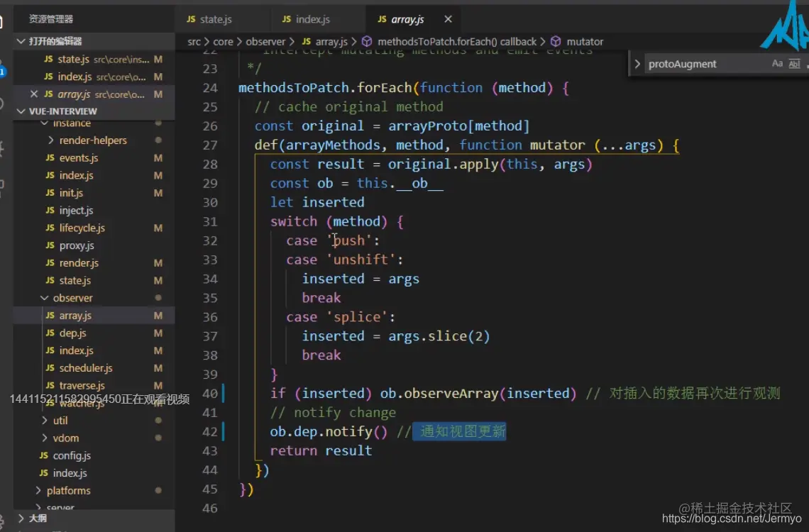Select array.js in the observer folder

pos(94,316)
